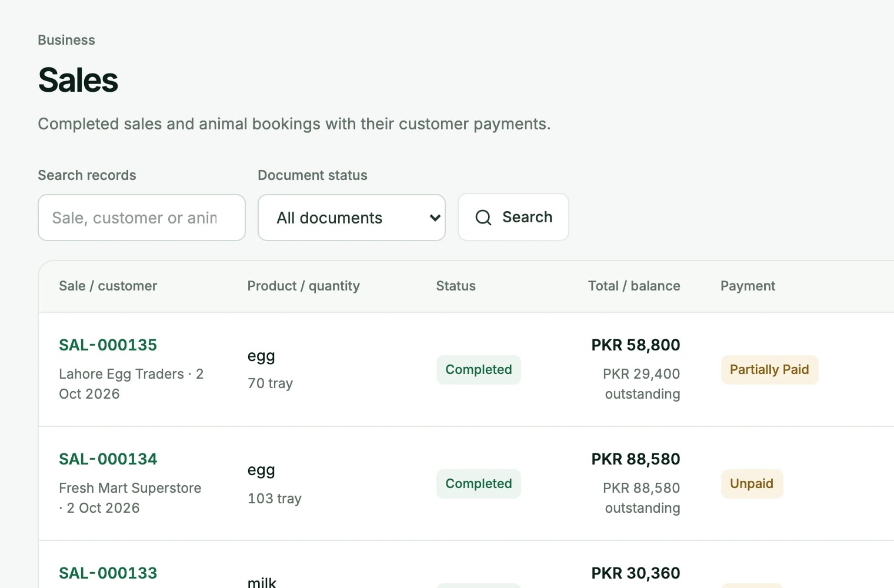
Task: Click the Status column header
Action: (456, 286)
